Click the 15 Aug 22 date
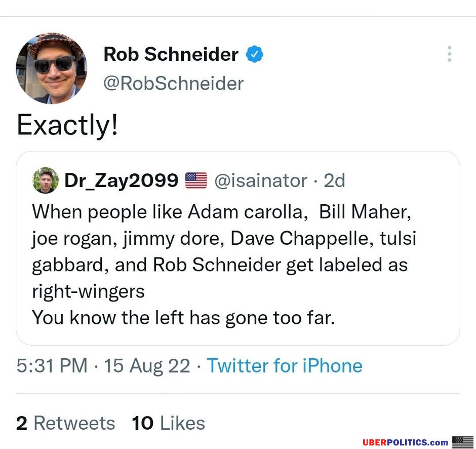This screenshot has height=449, width=476. pyautogui.click(x=147, y=365)
